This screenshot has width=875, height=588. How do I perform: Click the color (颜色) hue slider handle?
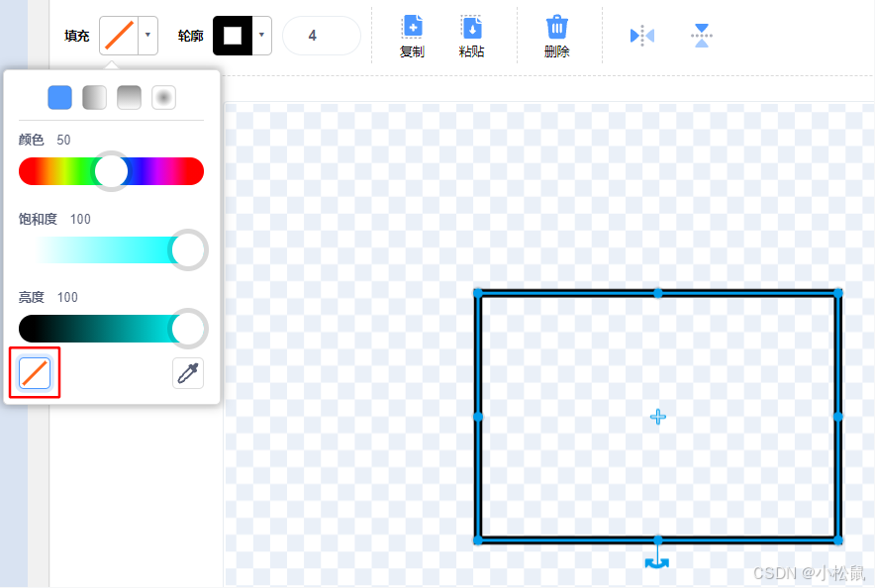111,171
